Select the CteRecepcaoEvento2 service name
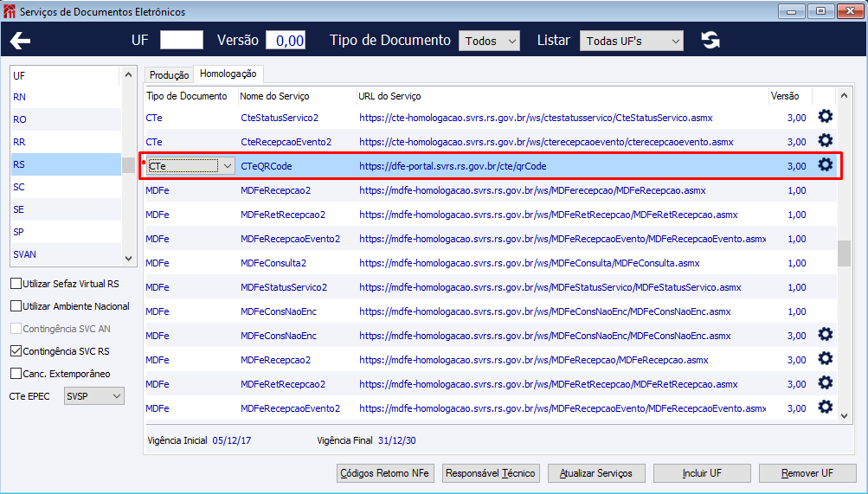Viewport: 868px width, 494px height. (286, 142)
